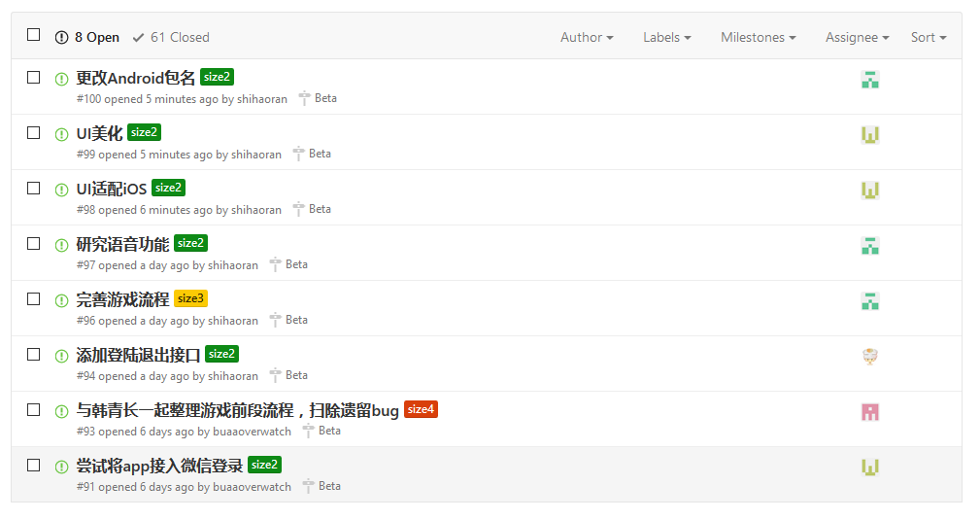Open the Beta milestone on issue #96
Image resolution: width=980 pixels, height=520 pixels.
point(288,320)
